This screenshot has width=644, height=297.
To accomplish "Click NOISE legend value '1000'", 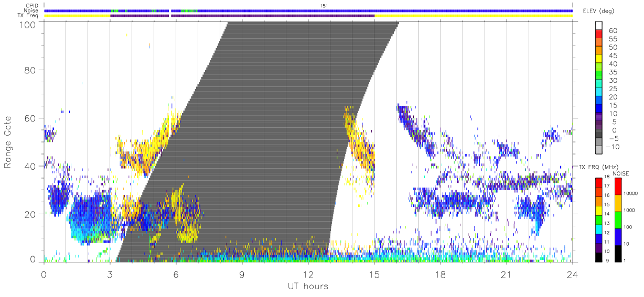I will point(628,211).
